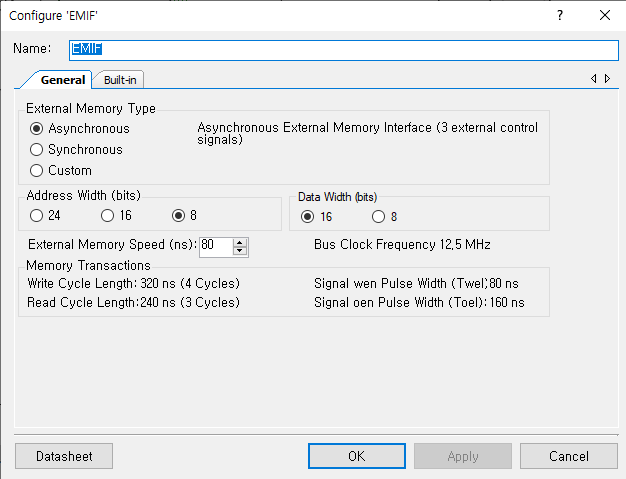
Task: Click 'Signal wen Pulse Width (Twel)' text
Action: 401,283
